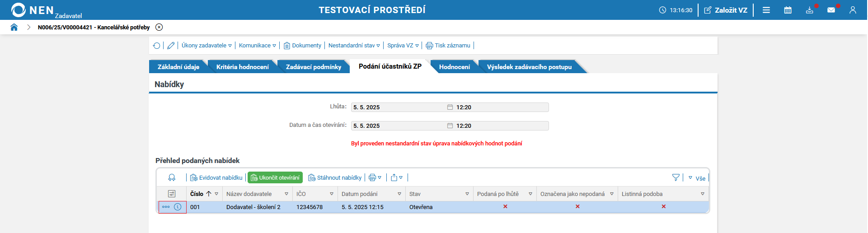Image resolution: width=868 pixels, height=233 pixels.
Task: Open the table export dropdown
Action: pyautogui.click(x=397, y=178)
